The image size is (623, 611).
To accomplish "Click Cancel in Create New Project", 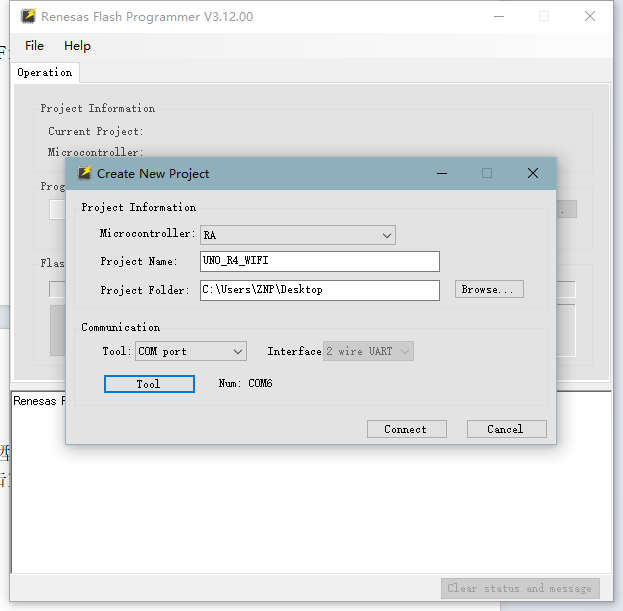I will tap(507, 429).
